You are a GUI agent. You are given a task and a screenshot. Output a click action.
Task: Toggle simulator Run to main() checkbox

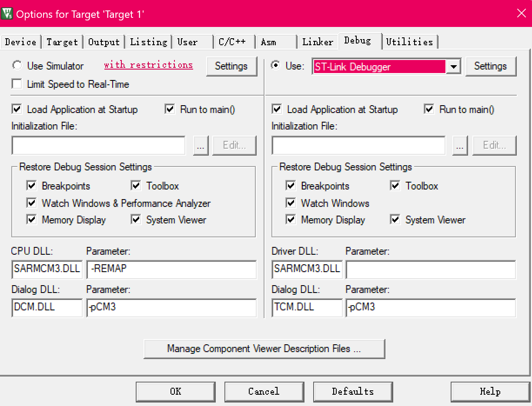pyautogui.click(x=170, y=109)
